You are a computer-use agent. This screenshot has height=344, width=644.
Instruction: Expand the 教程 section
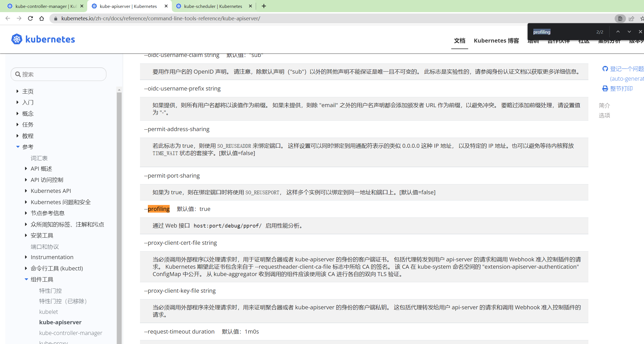(17, 136)
